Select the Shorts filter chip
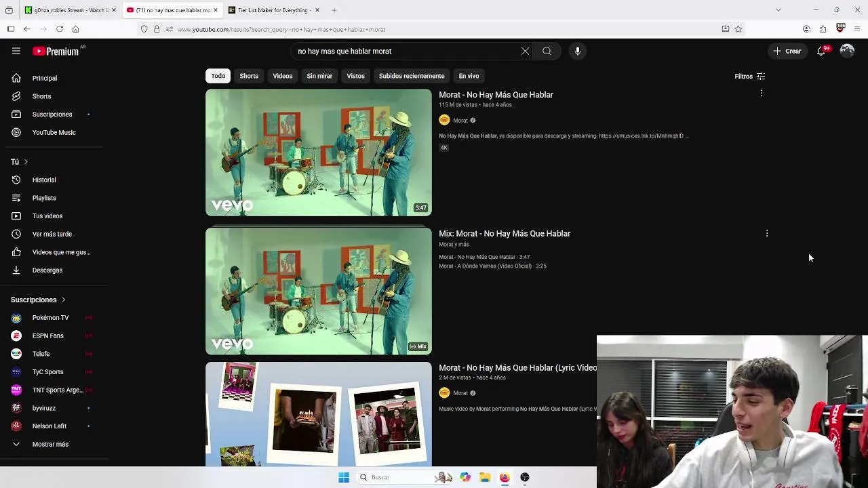868x488 pixels. coord(249,76)
